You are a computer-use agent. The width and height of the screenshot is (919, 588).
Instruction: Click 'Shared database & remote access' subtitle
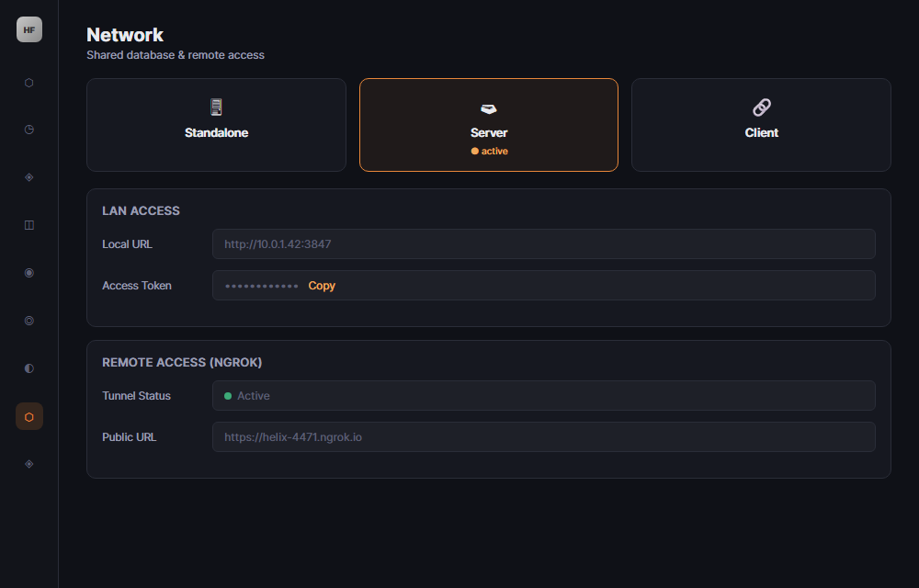(176, 55)
